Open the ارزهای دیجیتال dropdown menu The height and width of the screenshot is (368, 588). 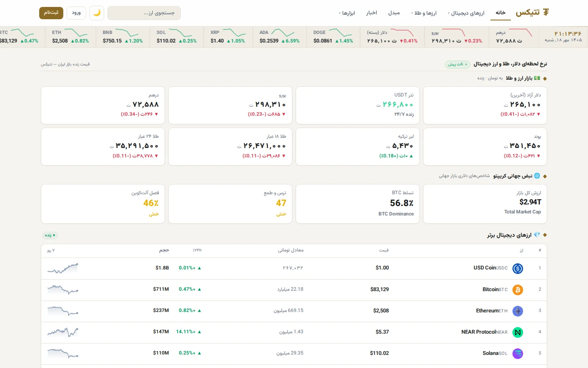click(466, 13)
